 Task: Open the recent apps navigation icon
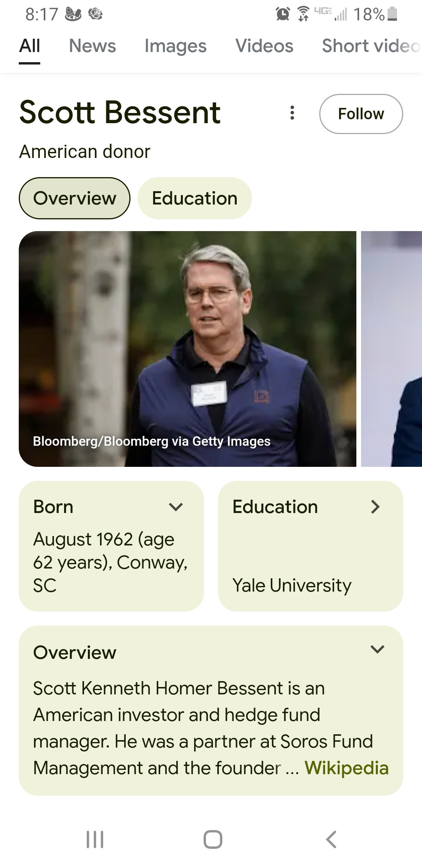(x=95, y=839)
